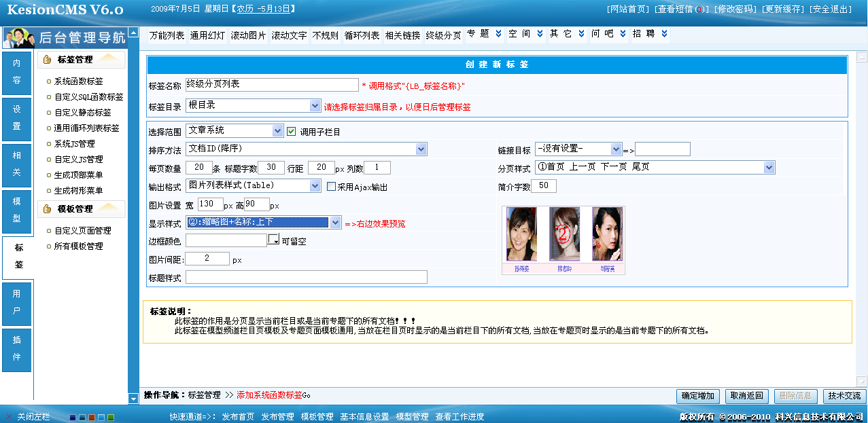This screenshot has height=423, width=868.
Task: Open the 标签目录 dropdown
Action: (315, 106)
